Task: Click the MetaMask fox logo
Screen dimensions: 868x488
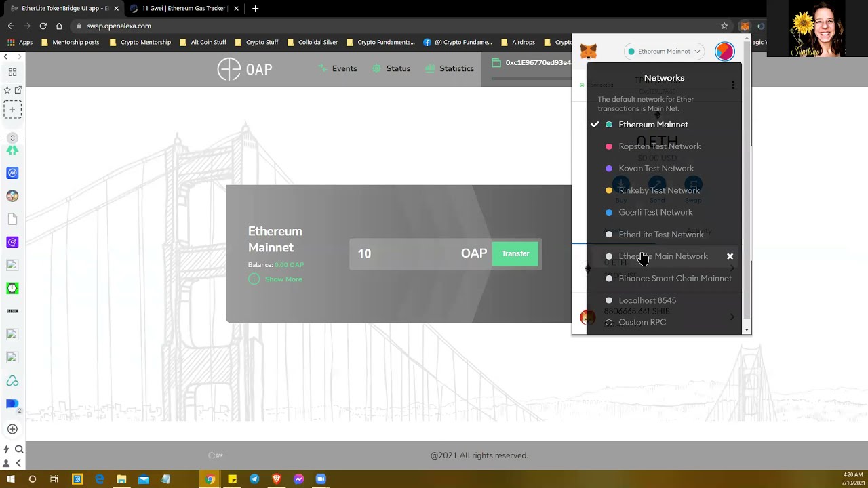Action: (x=589, y=52)
